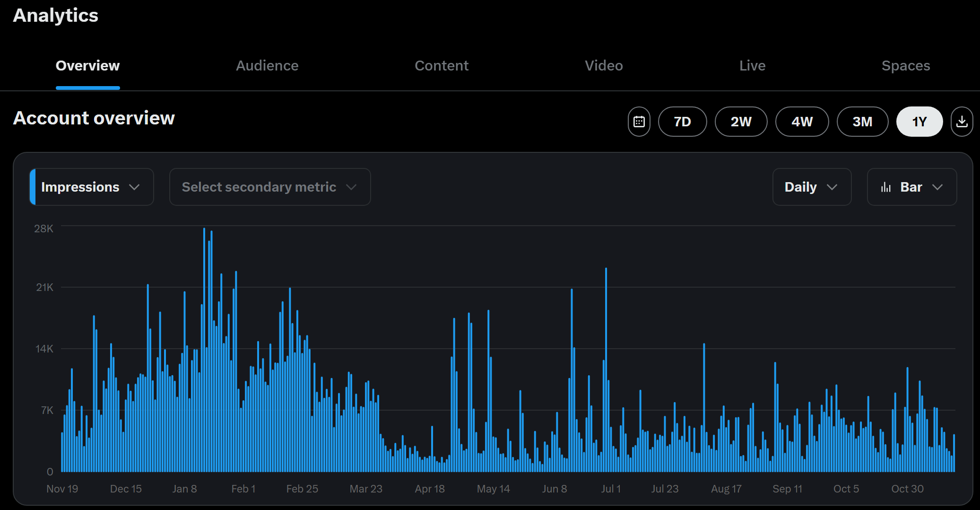This screenshot has width=980, height=510.
Task: Click the 14K y-axis label
Action: pyautogui.click(x=44, y=349)
